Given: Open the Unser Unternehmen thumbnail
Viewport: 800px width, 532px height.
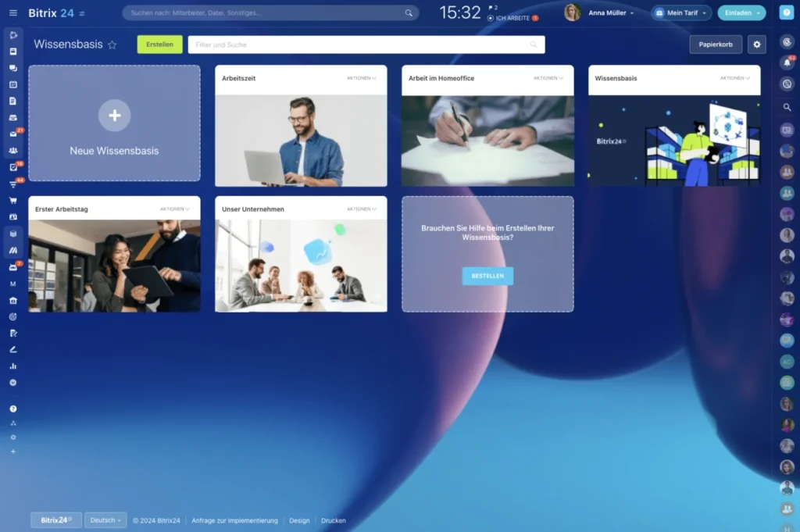Looking at the screenshot, I should coord(301,266).
